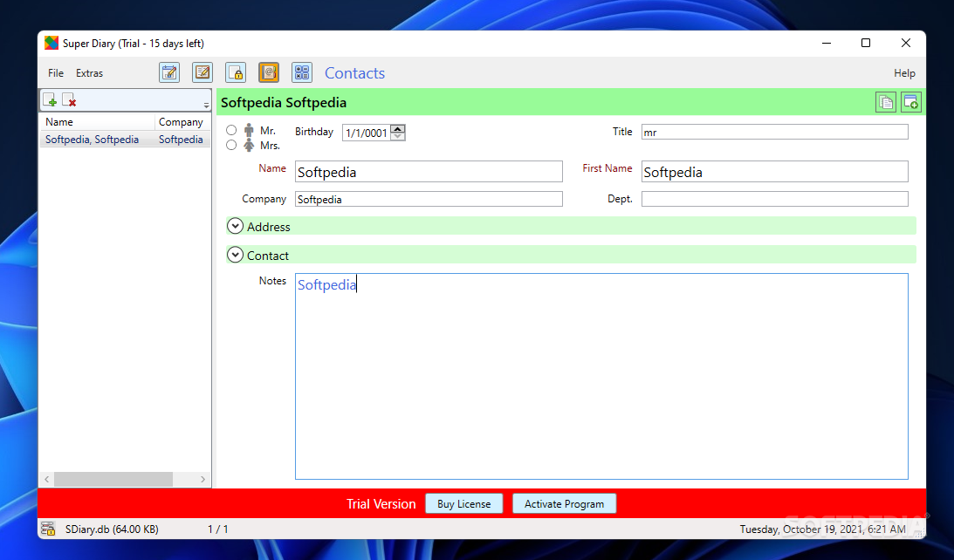Click inside the Notes text area
The image size is (954, 560).
[601, 376]
